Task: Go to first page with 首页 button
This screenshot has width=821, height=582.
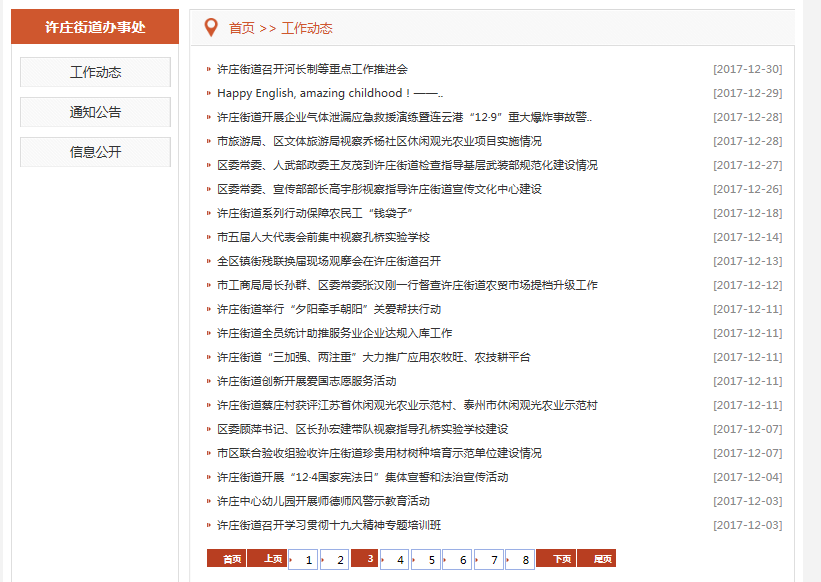Action: pyautogui.click(x=226, y=559)
